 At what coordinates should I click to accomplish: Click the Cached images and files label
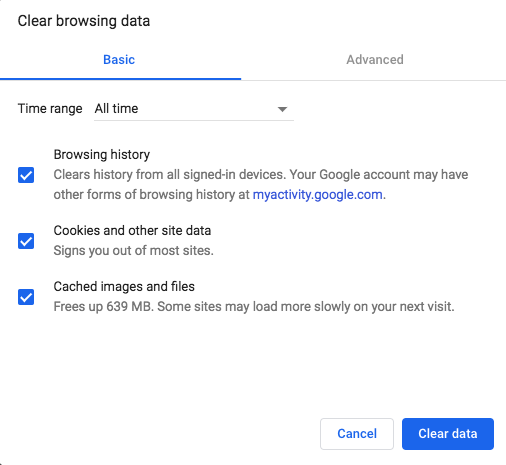point(124,287)
